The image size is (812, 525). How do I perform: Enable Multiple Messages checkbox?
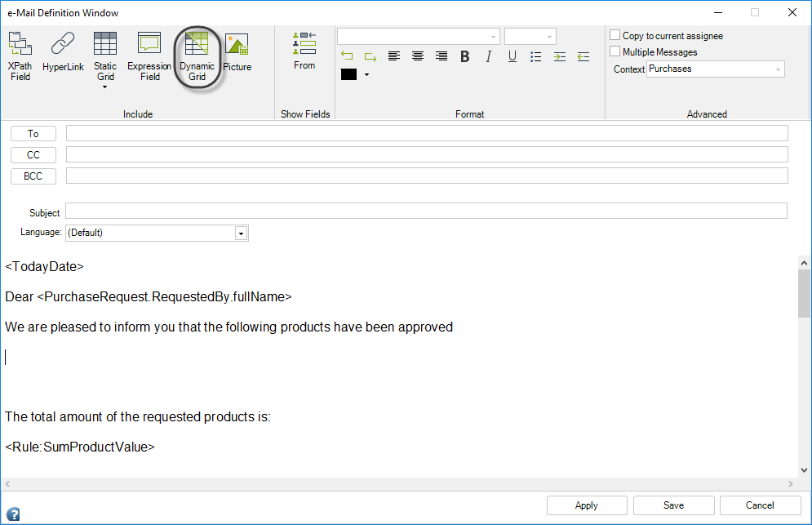click(x=615, y=51)
